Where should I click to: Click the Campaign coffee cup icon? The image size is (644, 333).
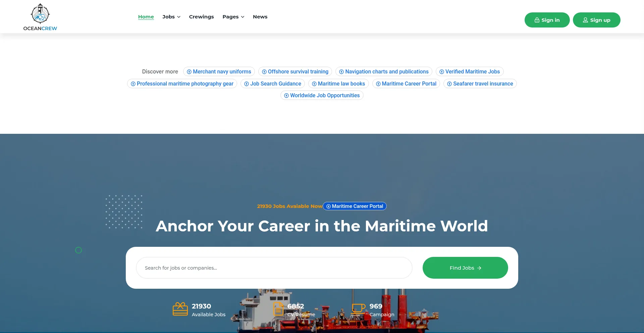click(358, 309)
